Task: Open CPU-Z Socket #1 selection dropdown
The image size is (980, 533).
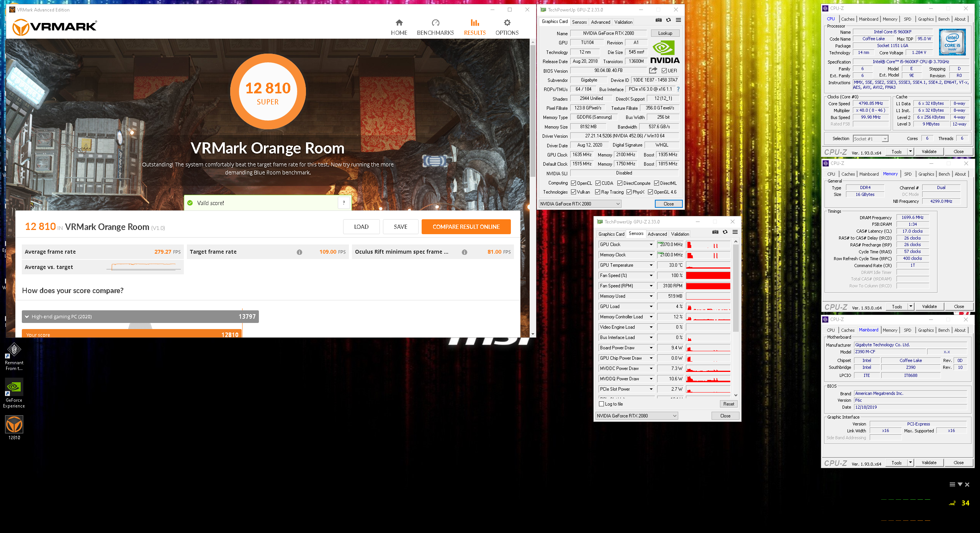Action: 870,139
